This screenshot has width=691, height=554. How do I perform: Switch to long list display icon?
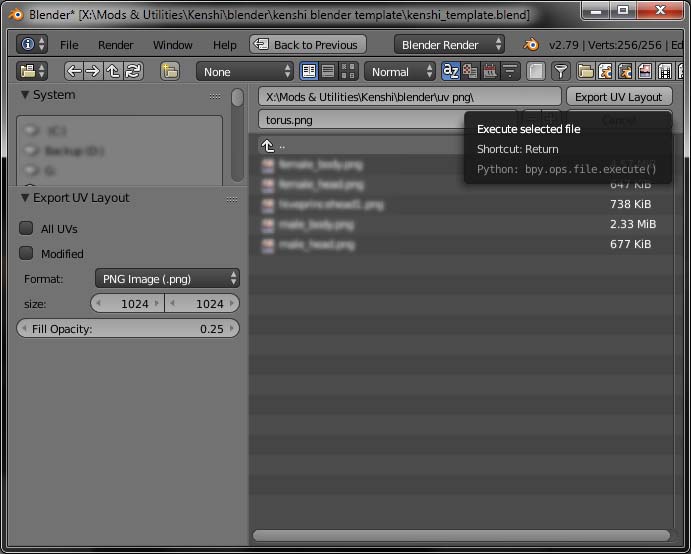coord(328,71)
